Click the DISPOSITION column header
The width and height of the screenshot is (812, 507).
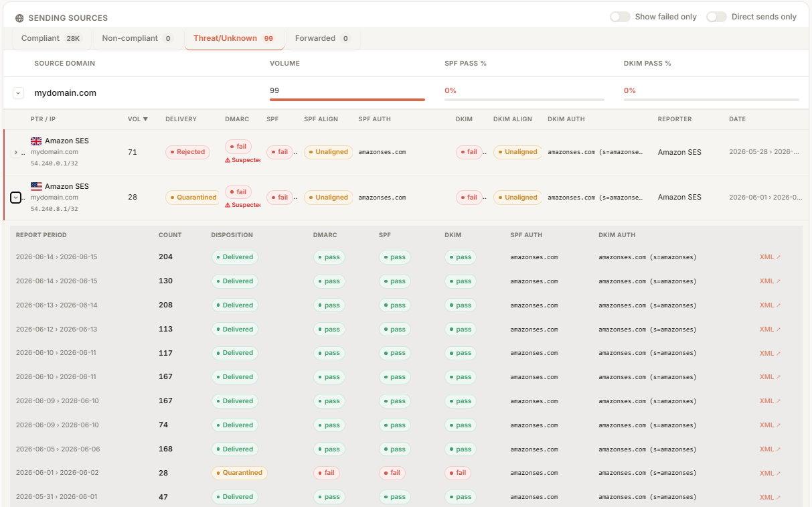click(232, 235)
